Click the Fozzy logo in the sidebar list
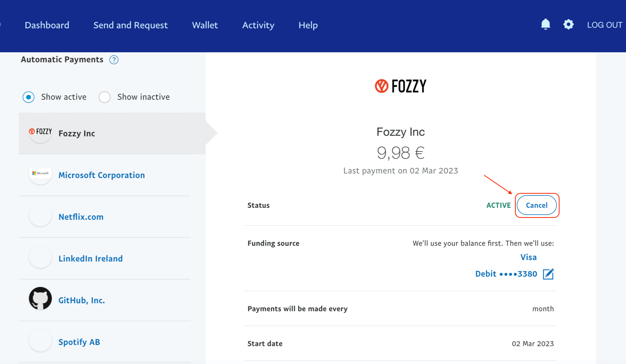Viewport: 626px width, 364px height. tap(40, 132)
